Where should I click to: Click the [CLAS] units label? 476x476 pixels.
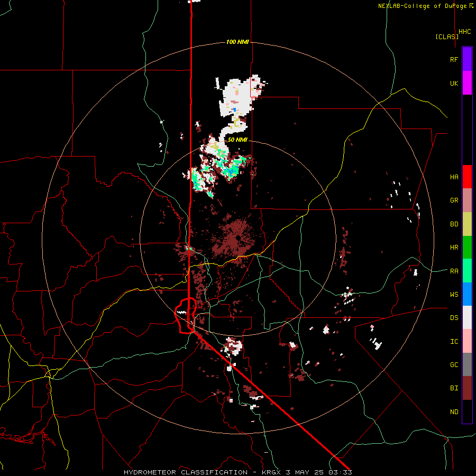pos(447,36)
